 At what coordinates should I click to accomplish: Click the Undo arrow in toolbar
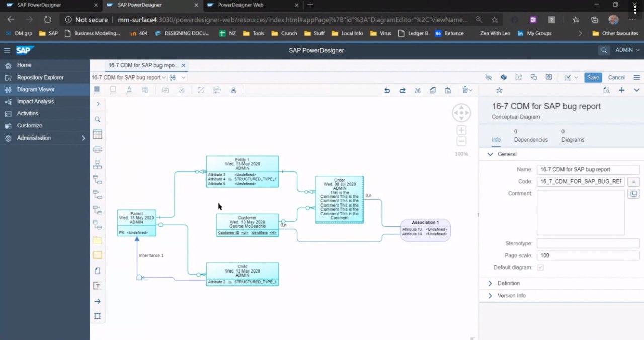[387, 90]
